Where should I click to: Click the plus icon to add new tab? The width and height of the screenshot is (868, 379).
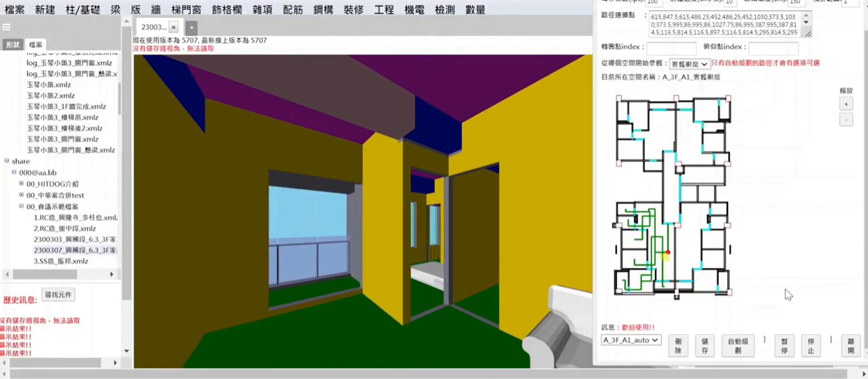(191, 28)
